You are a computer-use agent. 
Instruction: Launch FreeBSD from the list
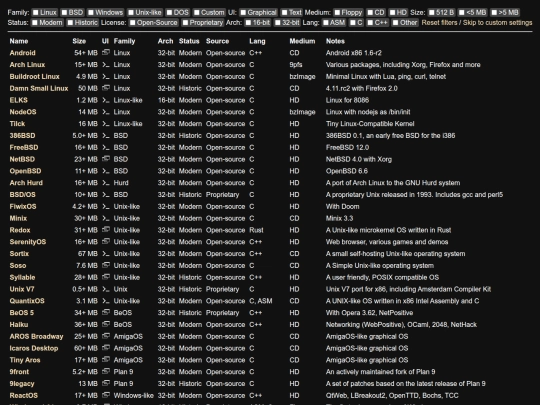click(x=24, y=147)
